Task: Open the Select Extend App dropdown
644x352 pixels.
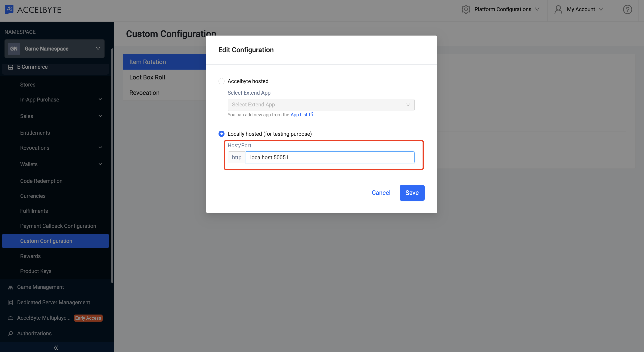Action: click(x=321, y=104)
